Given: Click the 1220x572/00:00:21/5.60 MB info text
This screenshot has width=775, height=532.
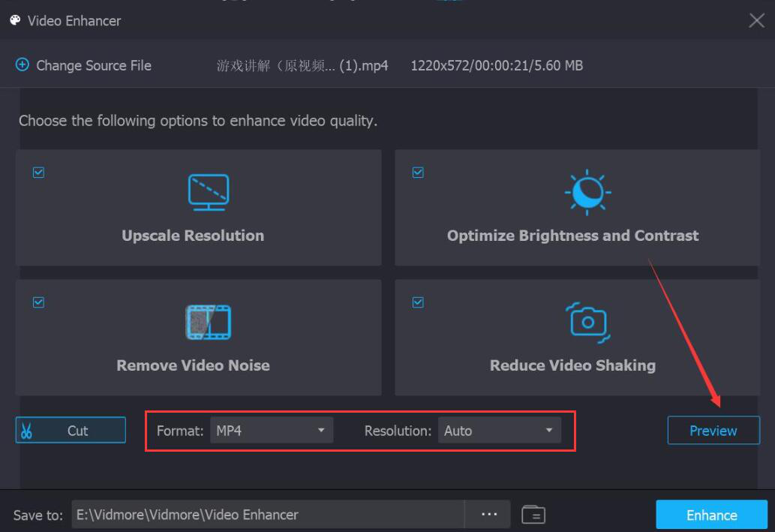Looking at the screenshot, I should tap(497, 65).
